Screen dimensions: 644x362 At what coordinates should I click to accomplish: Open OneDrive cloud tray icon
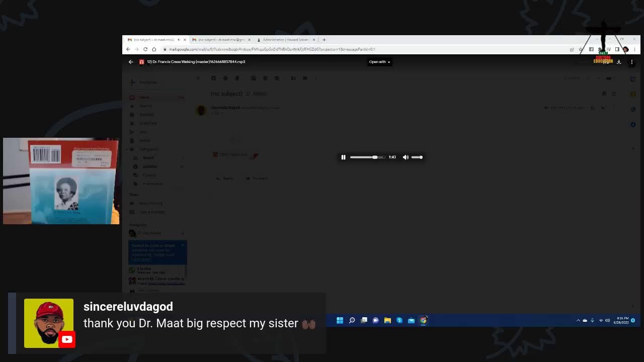585,320
